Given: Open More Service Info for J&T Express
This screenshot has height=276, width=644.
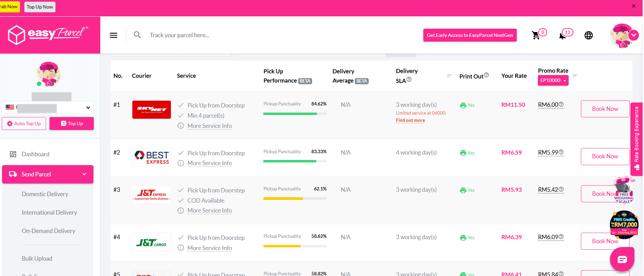Looking at the screenshot, I should tap(210, 210).
